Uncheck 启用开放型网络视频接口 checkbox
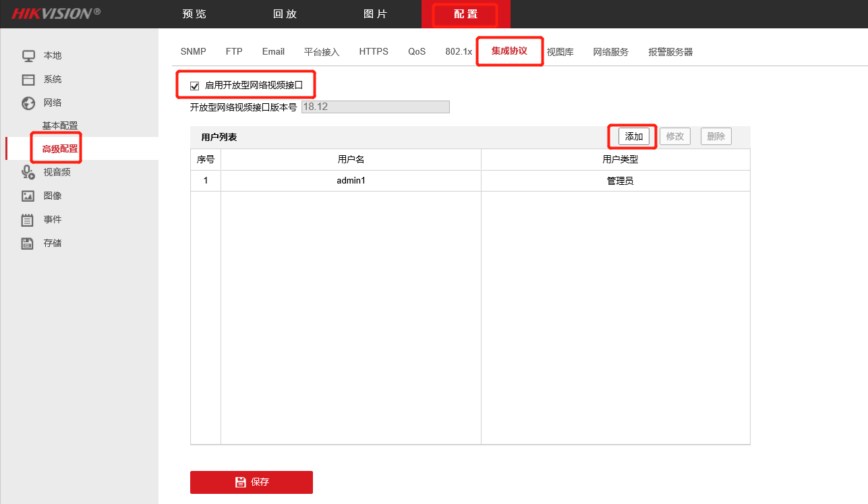The height and width of the screenshot is (504, 868). [195, 86]
